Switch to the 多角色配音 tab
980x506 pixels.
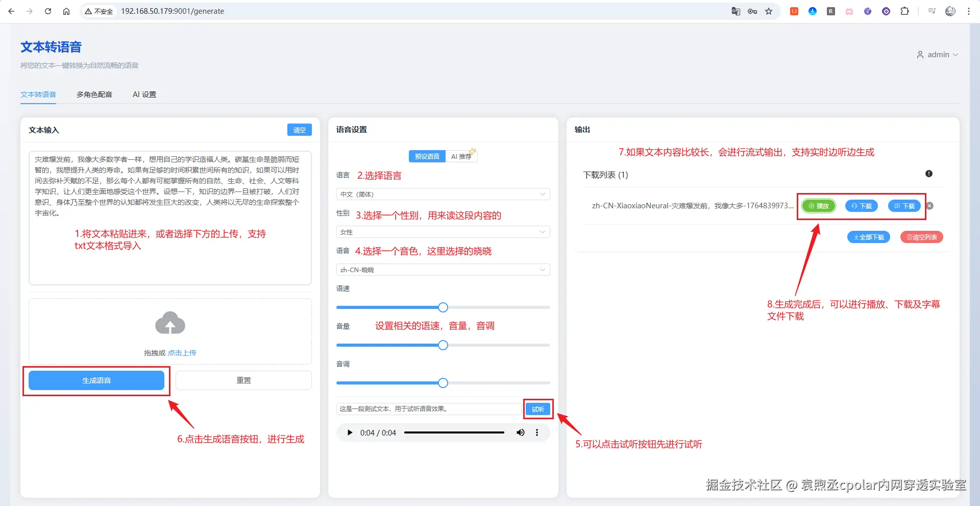(x=94, y=94)
